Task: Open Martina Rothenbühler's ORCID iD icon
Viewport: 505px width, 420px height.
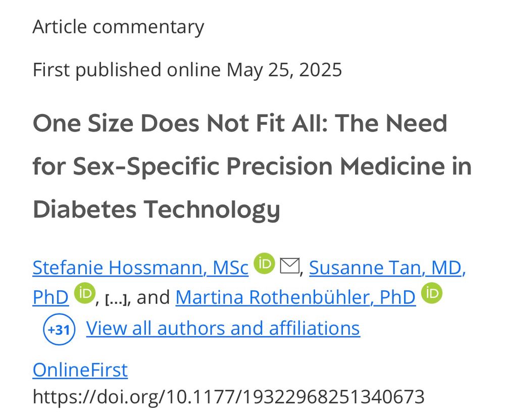Action: pos(432,294)
